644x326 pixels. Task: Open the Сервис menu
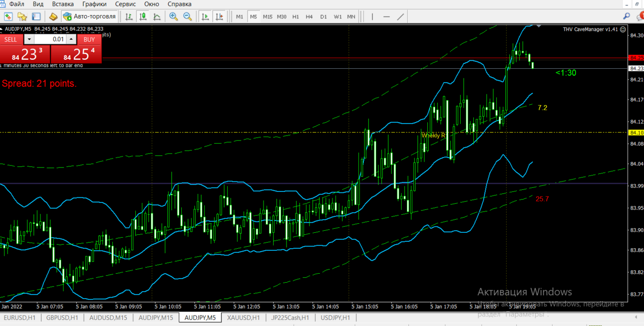coord(126,4)
